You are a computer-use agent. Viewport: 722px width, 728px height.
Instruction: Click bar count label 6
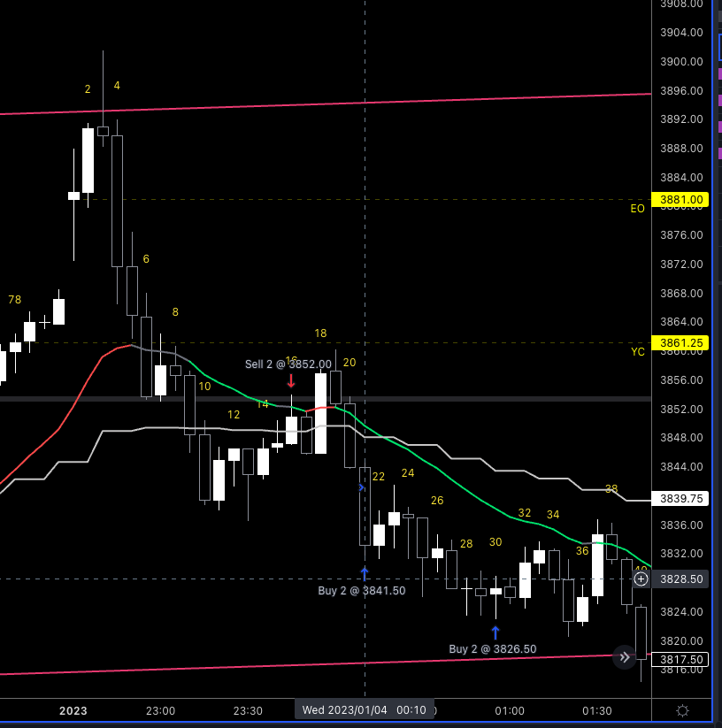pos(146,259)
